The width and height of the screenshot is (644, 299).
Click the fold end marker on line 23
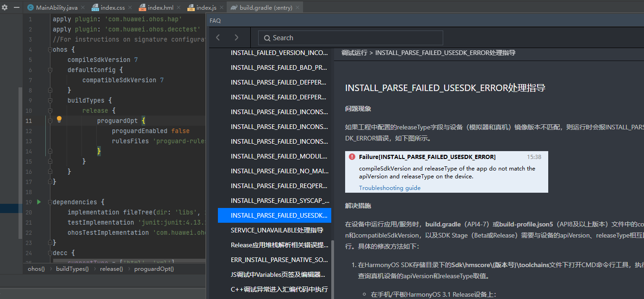(x=50, y=243)
